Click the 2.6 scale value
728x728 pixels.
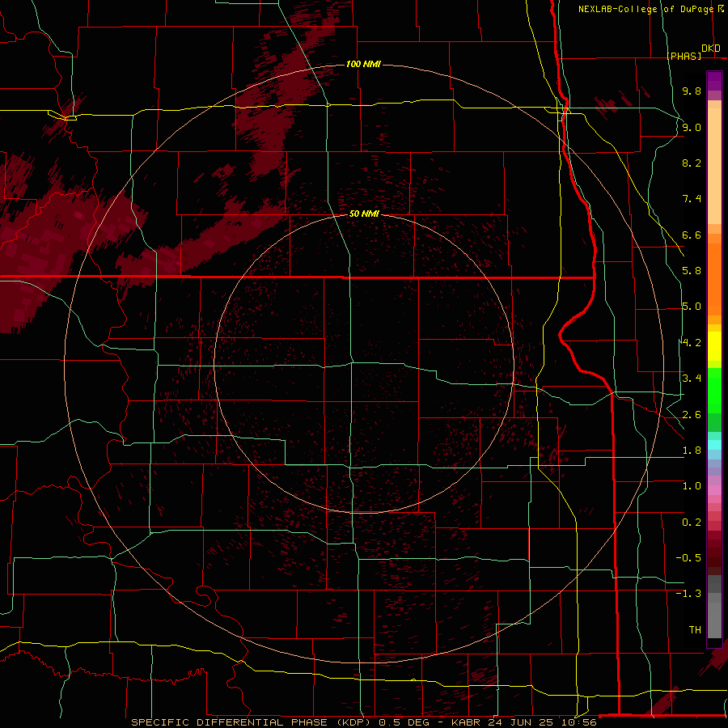692,415
